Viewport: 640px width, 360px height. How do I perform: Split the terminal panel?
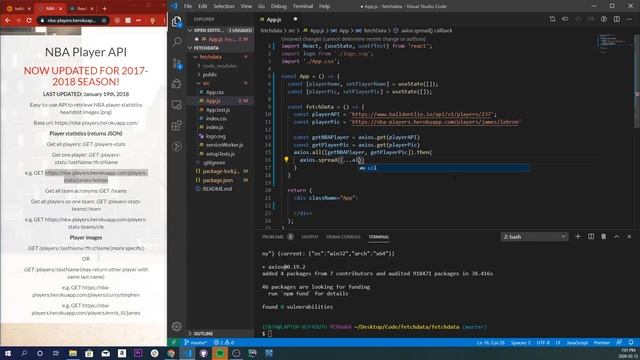coord(591,236)
